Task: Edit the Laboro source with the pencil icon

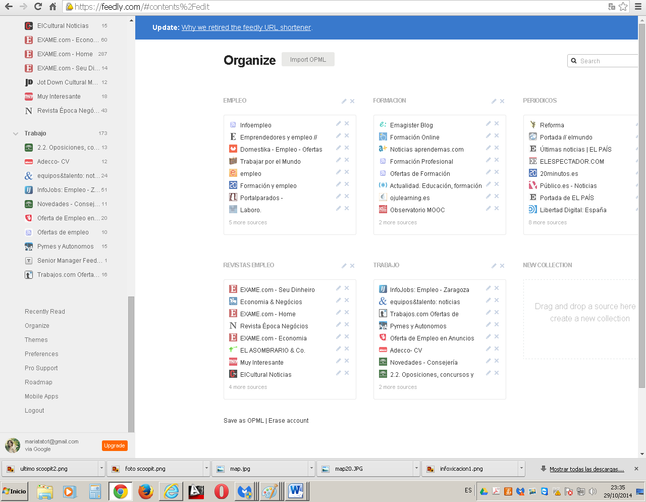Action: pos(338,208)
